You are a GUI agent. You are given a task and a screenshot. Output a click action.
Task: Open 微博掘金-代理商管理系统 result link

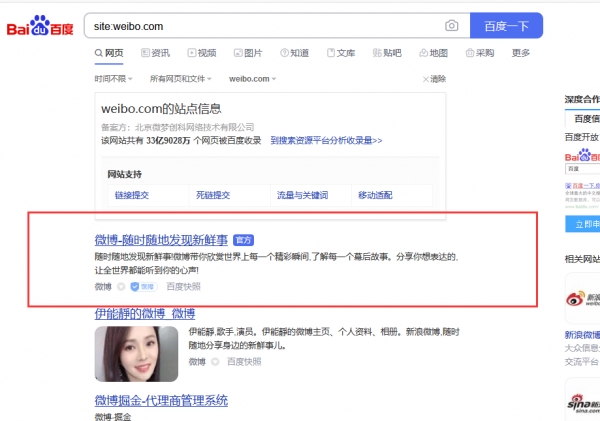pyautogui.click(x=161, y=400)
